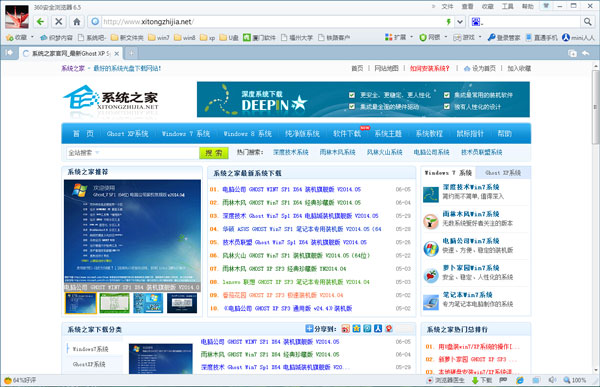The height and width of the screenshot is (387, 600).
Task: Click the first share icon beside 分享到
Action: [x=346, y=328]
